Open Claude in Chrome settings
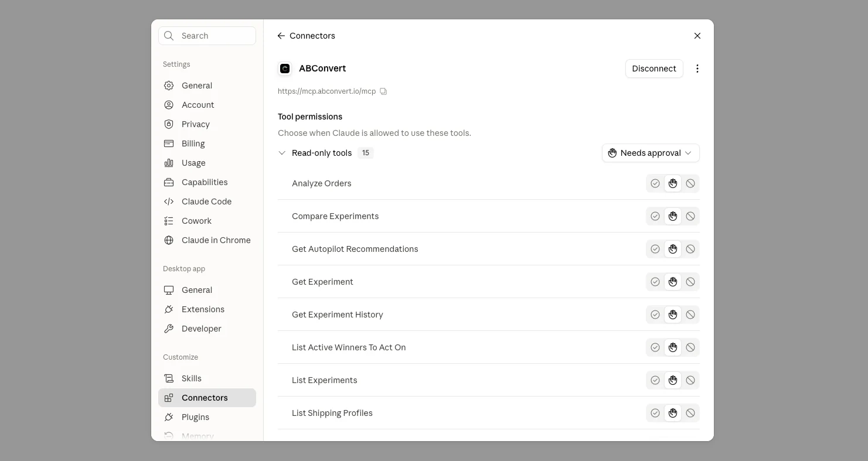This screenshot has width=868, height=461. point(207,240)
